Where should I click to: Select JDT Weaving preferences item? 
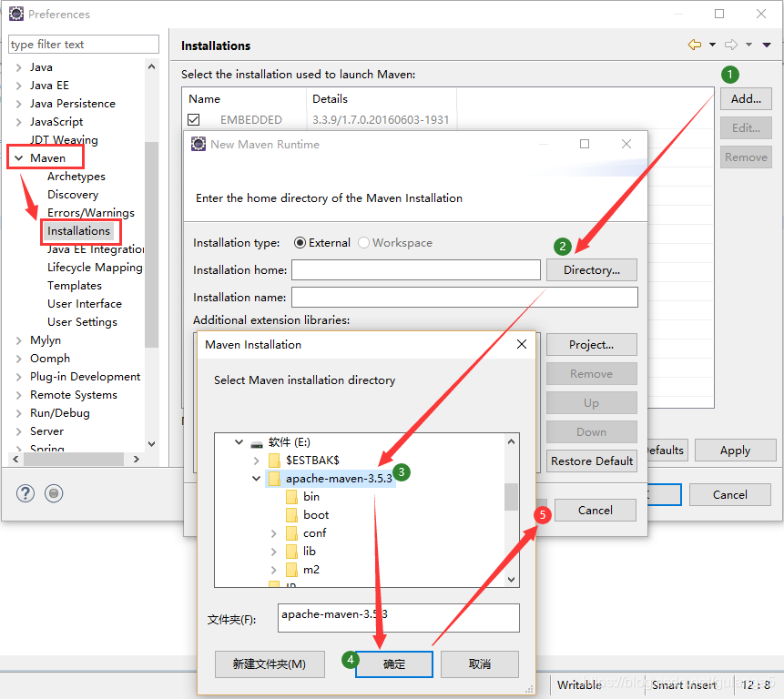[64, 140]
